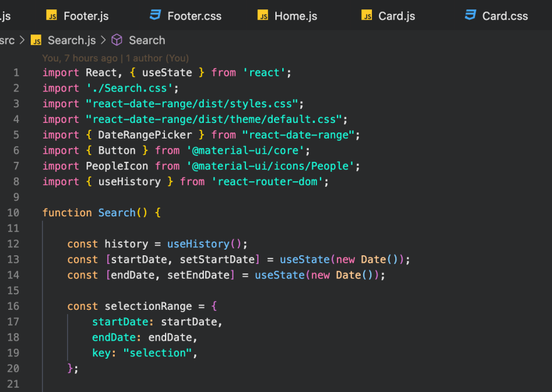Click 'Date' constructor on line 14

coord(349,275)
